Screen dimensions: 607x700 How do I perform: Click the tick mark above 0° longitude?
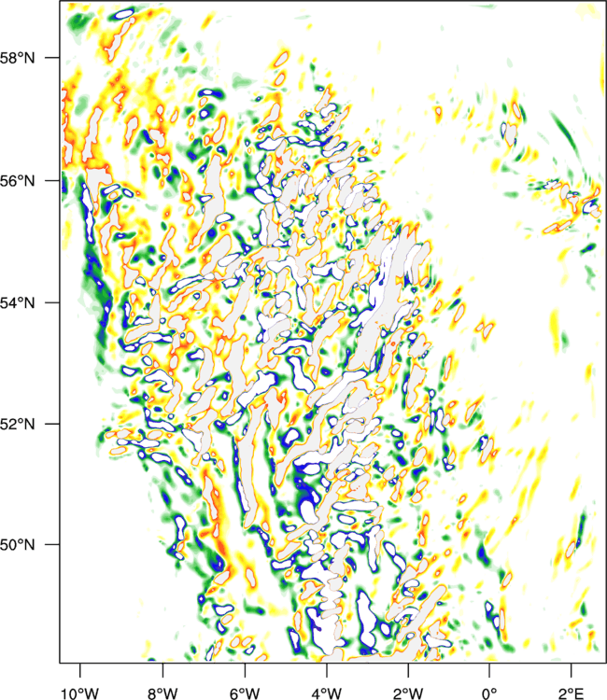(489, 670)
